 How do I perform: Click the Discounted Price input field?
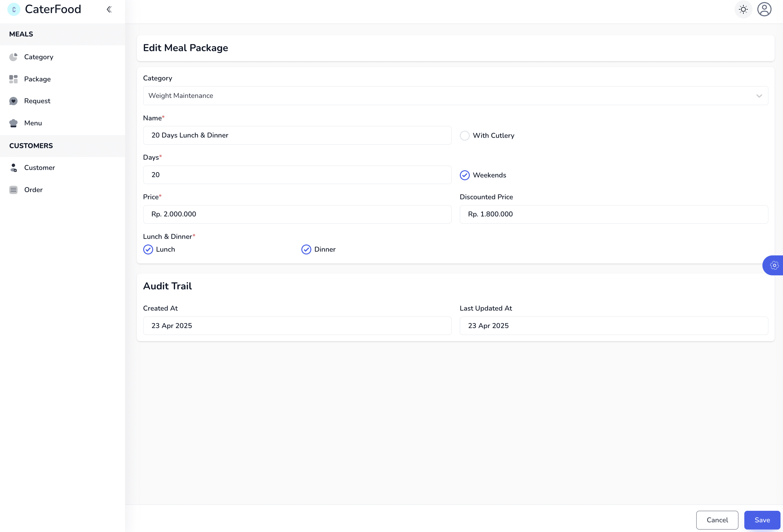pos(613,214)
